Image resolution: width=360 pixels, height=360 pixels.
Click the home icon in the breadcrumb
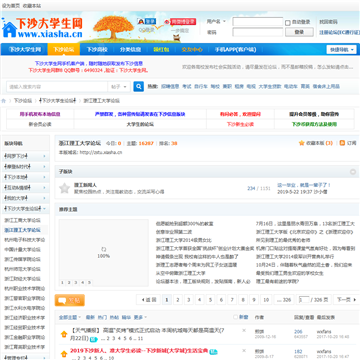tap(4, 101)
